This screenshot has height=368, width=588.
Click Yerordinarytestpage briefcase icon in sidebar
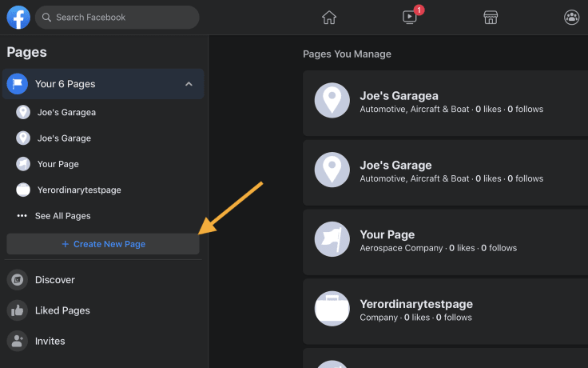pyautogui.click(x=23, y=190)
